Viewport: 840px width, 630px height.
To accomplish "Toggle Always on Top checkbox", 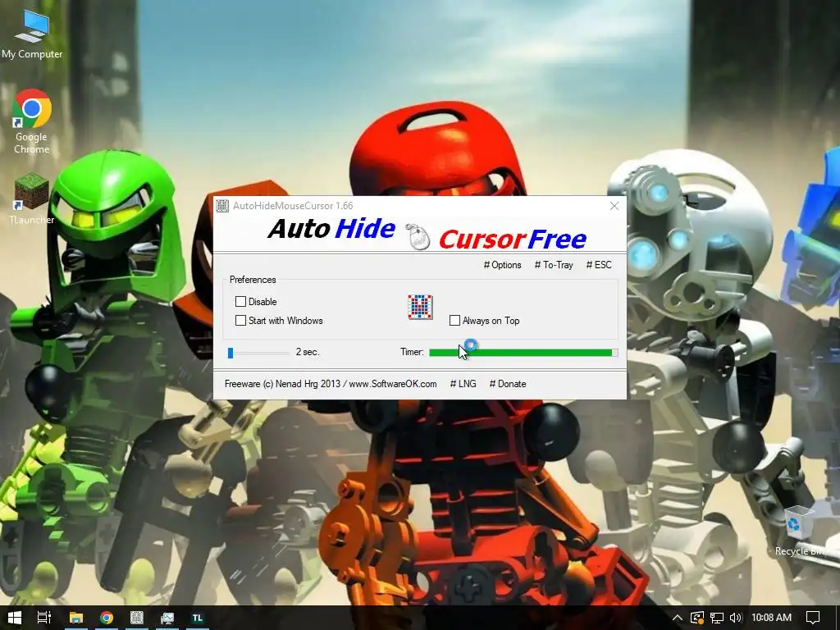I will tap(454, 321).
